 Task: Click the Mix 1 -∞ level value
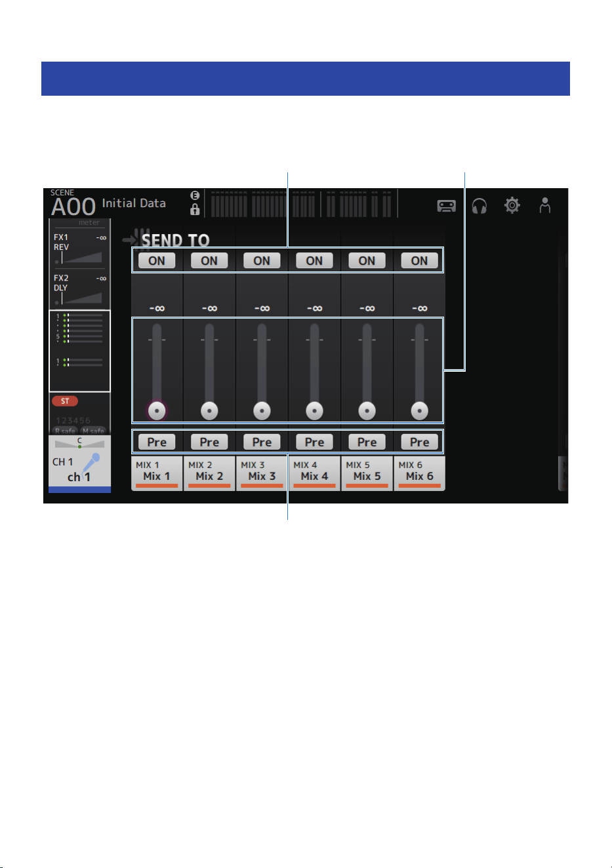click(x=157, y=308)
